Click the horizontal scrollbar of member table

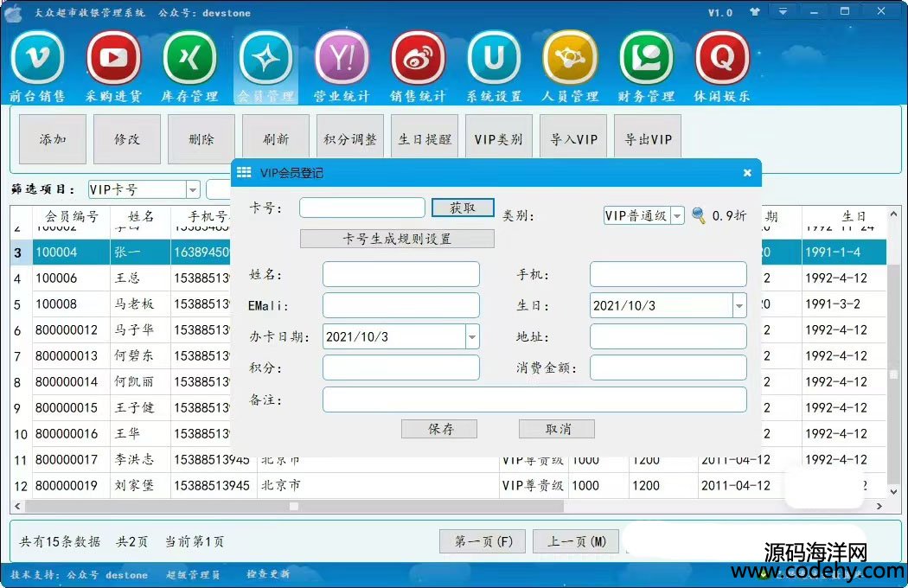[294, 507]
